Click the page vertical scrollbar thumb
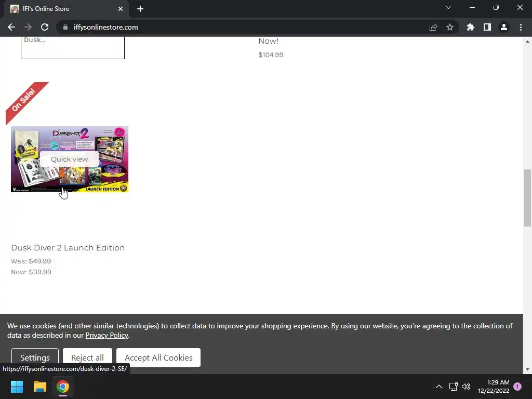Image resolution: width=532 pixels, height=399 pixels. click(527, 197)
